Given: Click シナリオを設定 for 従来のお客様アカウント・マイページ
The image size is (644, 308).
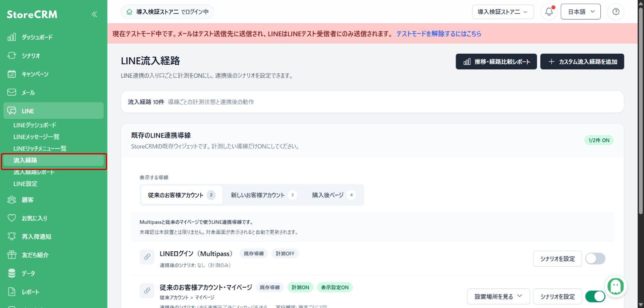Looking at the screenshot, I should [557, 297].
